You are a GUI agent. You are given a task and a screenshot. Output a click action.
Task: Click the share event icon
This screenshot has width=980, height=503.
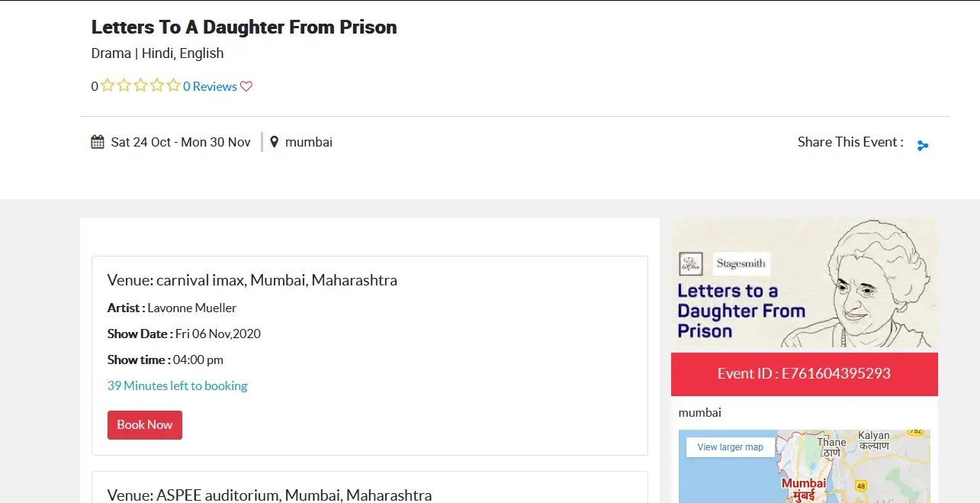tap(923, 145)
